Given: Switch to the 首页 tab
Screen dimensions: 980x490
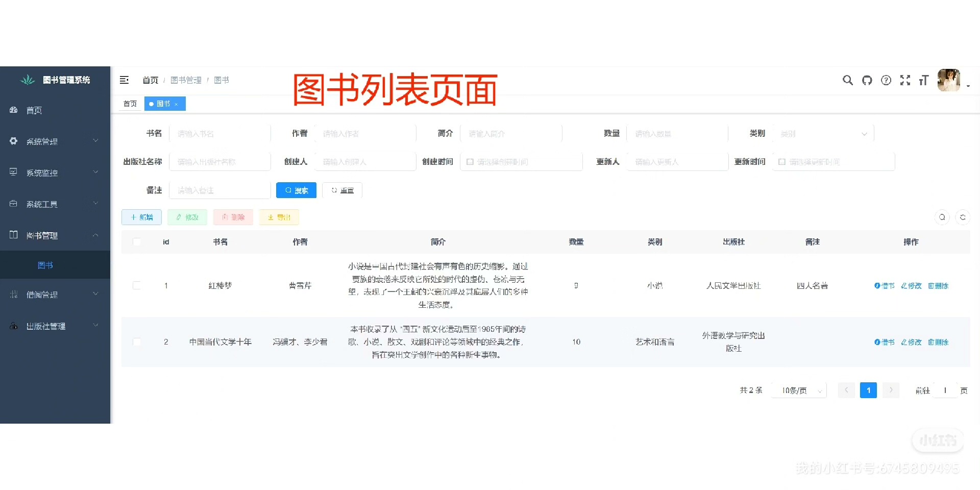Looking at the screenshot, I should (x=130, y=104).
